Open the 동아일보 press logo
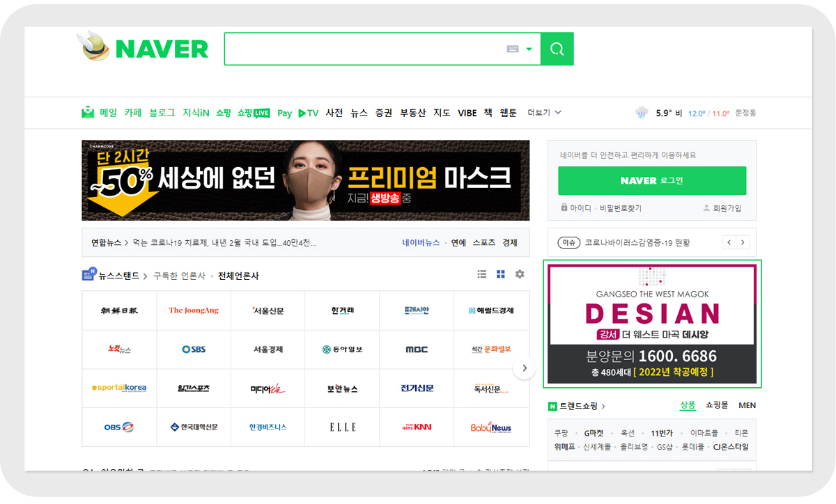 tap(343, 349)
